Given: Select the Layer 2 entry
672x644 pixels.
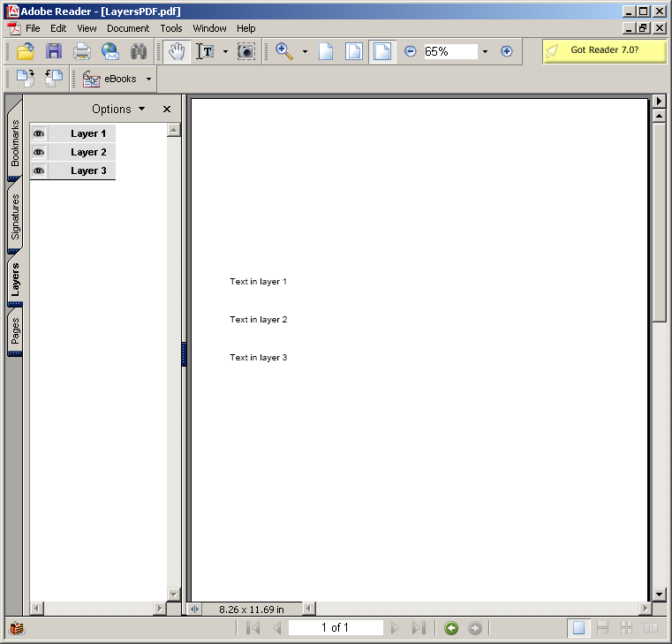Looking at the screenshot, I should (88, 152).
